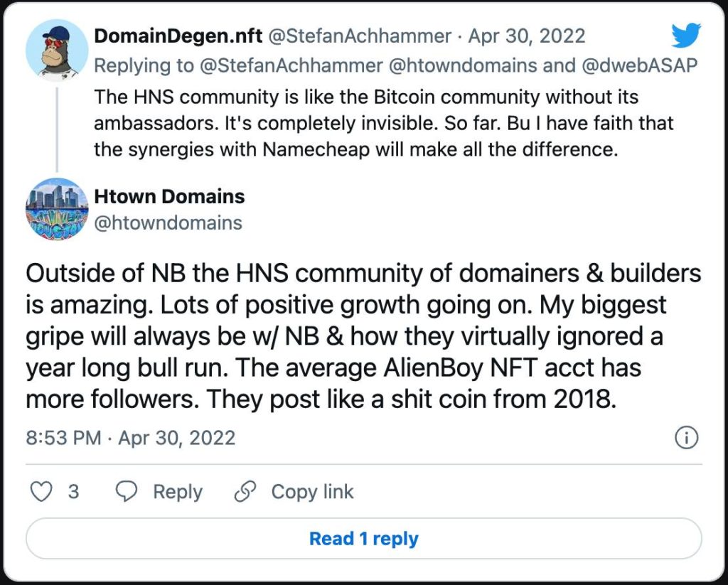
Task: Click the Twitter bird logo
Action: point(686,36)
